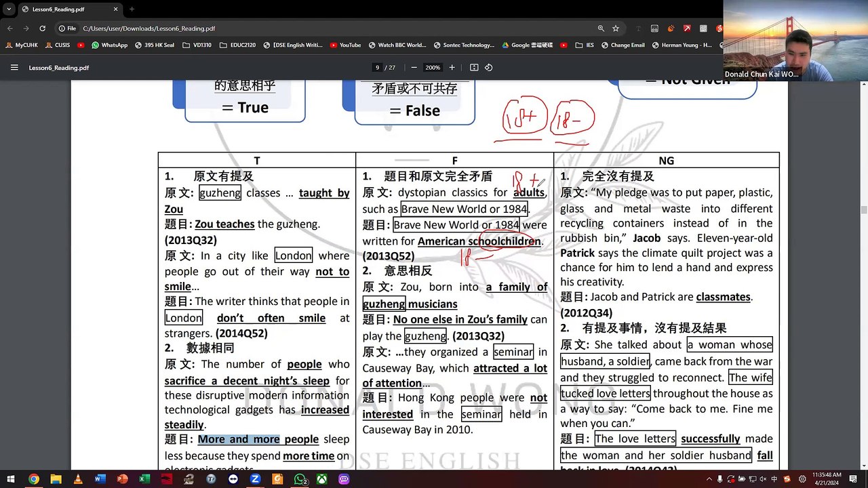Viewport: 868px width, 488px height.
Task: Rotate the PDF counterclockwise
Action: coord(488,68)
